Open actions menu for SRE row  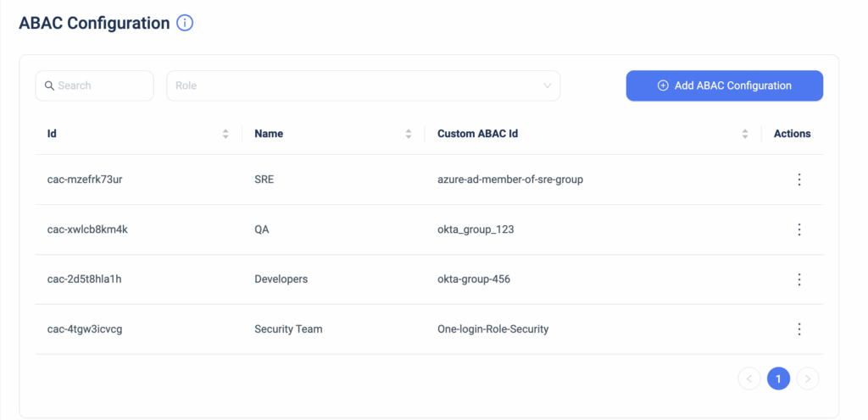pyautogui.click(x=798, y=180)
